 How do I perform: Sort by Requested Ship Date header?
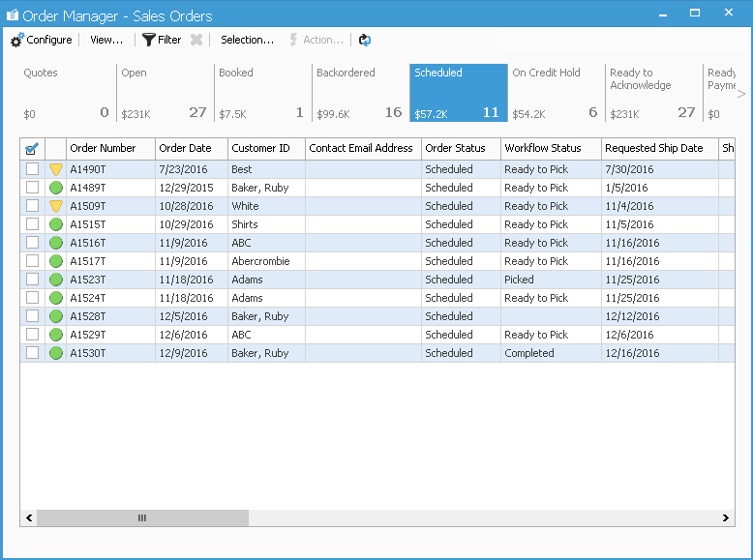pyautogui.click(x=660, y=148)
